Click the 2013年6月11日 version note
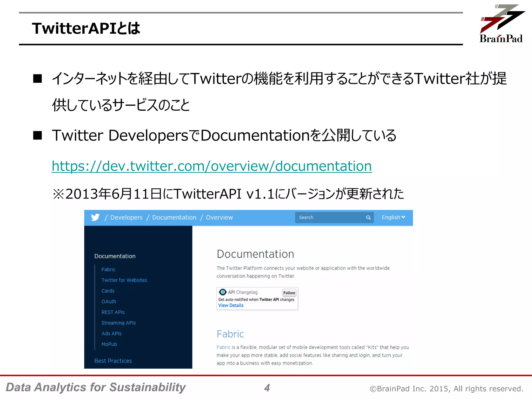This screenshot has width=532, height=399. (228, 194)
